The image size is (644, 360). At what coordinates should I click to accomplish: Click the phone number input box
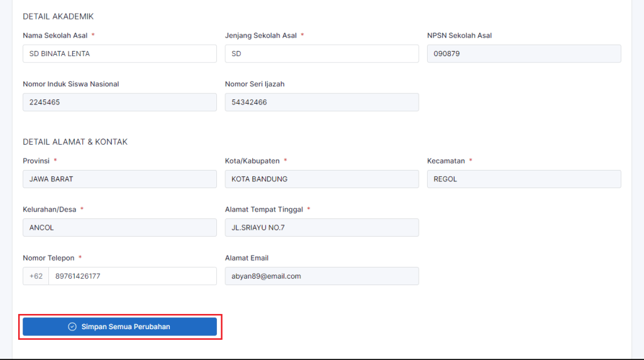click(132, 276)
